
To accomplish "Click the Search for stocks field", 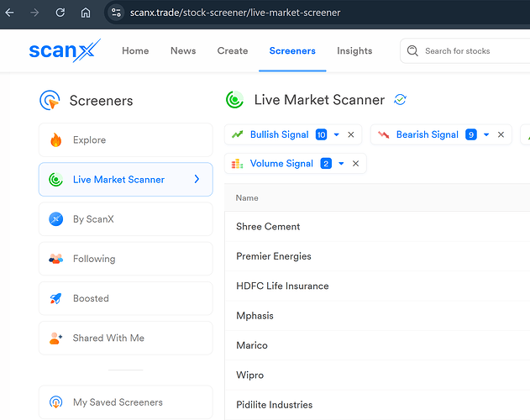I will 465,50.
